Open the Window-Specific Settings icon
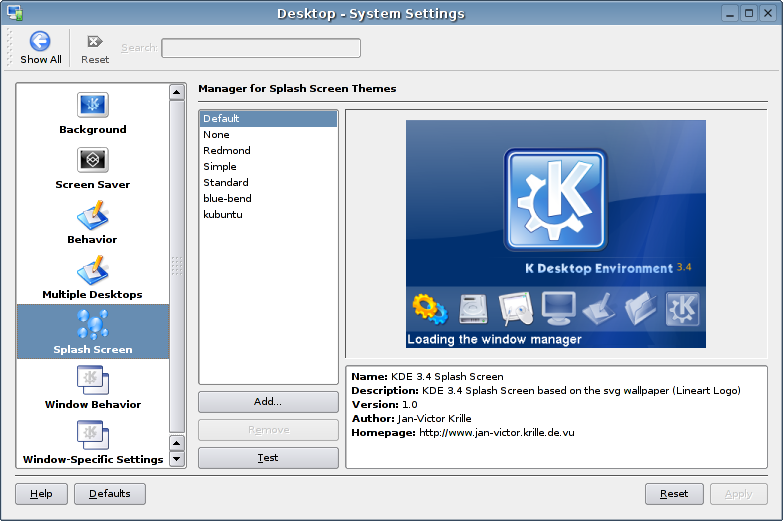 coord(93,435)
